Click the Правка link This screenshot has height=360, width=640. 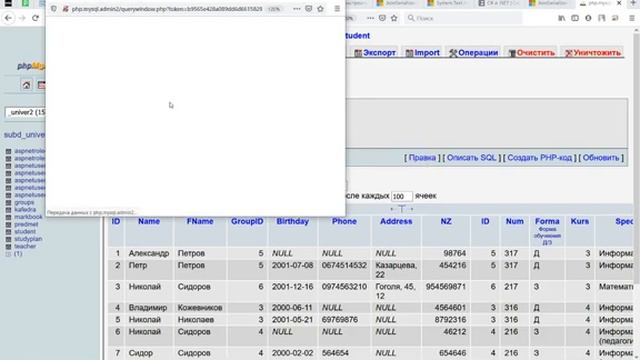[x=422, y=158]
